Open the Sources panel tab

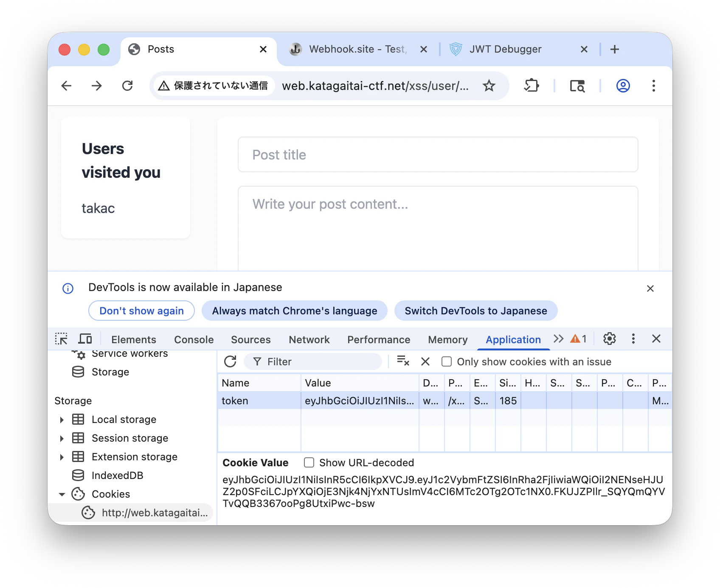click(x=250, y=339)
